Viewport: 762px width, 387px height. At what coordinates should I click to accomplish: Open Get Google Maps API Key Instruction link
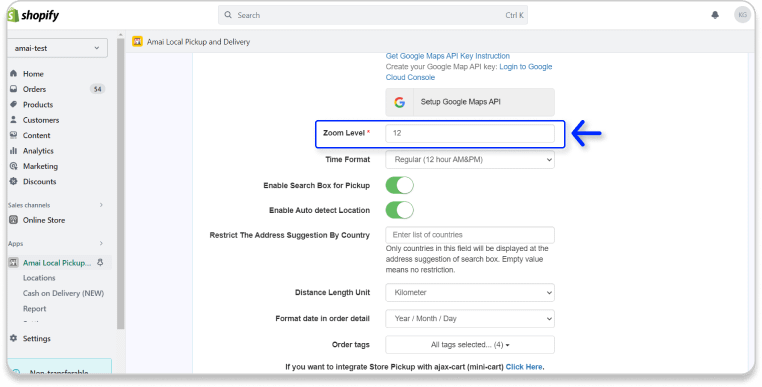448,56
